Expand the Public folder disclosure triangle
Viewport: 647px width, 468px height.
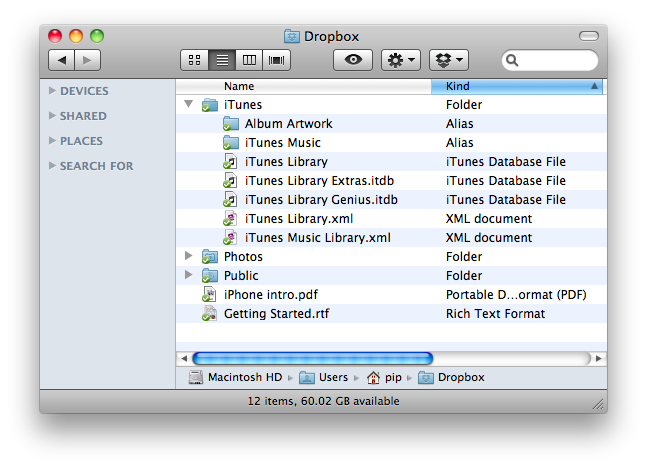tap(189, 275)
